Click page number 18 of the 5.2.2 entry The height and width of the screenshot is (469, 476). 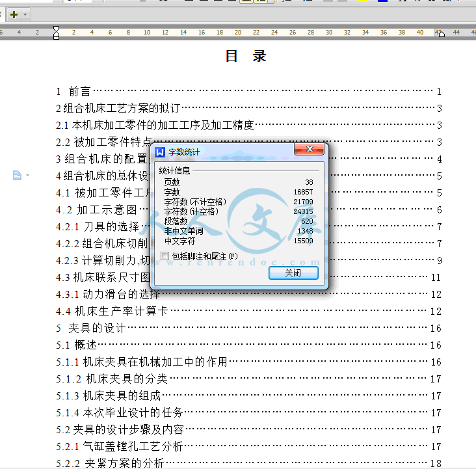(x=436, y=464)
